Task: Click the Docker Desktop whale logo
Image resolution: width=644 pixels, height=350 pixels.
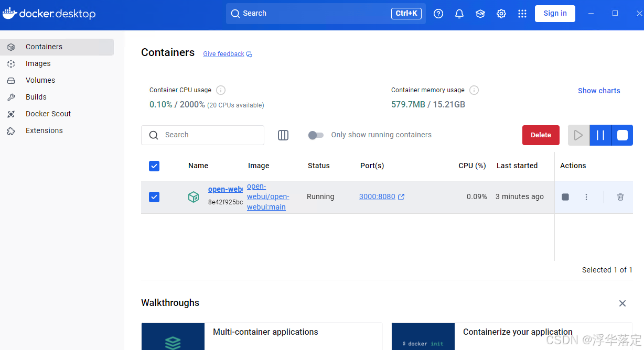Action: (x=9, y=13)
